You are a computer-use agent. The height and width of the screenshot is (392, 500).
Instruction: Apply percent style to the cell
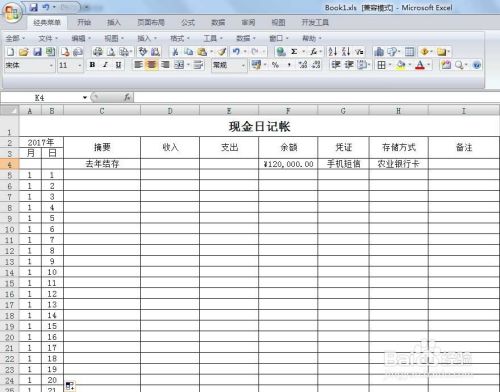click(275, 65)
